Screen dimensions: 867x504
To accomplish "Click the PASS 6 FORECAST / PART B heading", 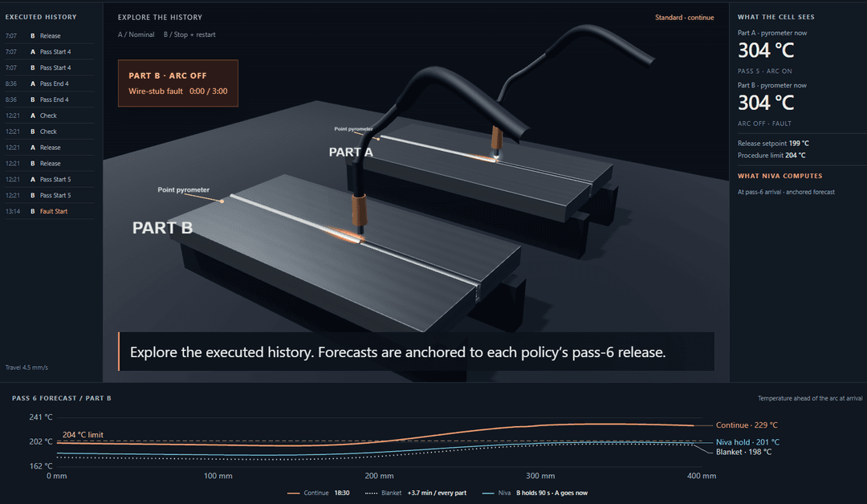I will (61, 398).
